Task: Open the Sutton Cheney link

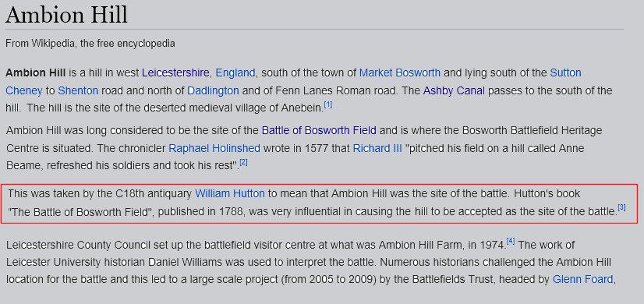Action: click(565, 73)
